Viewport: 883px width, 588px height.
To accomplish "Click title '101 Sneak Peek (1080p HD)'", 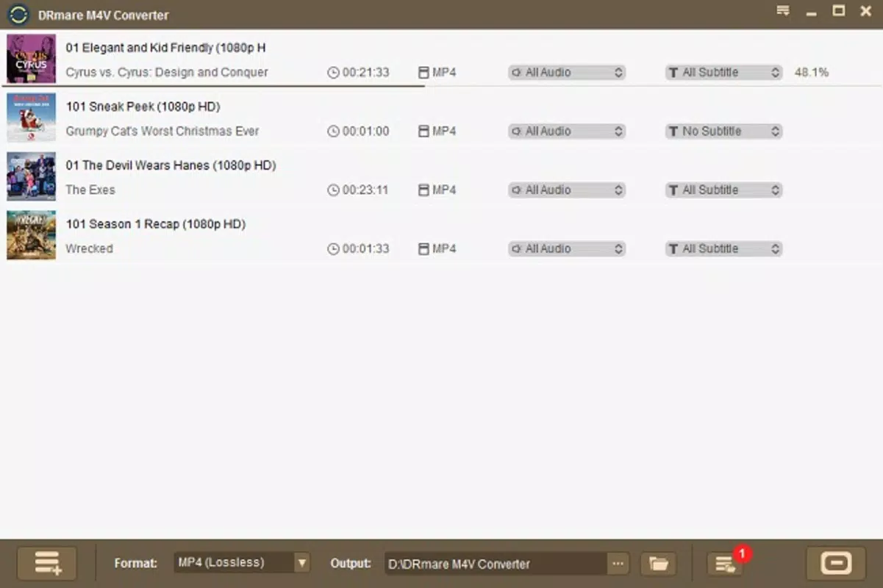I will 143,107.
